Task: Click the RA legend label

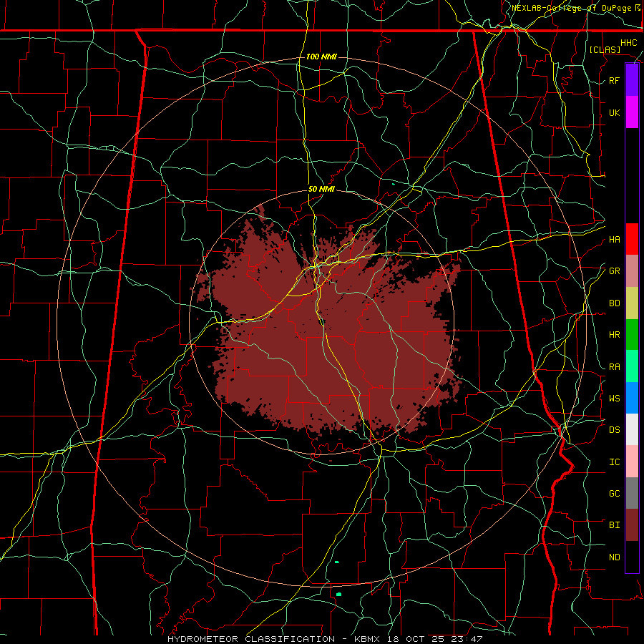Action: click(614, 366)
